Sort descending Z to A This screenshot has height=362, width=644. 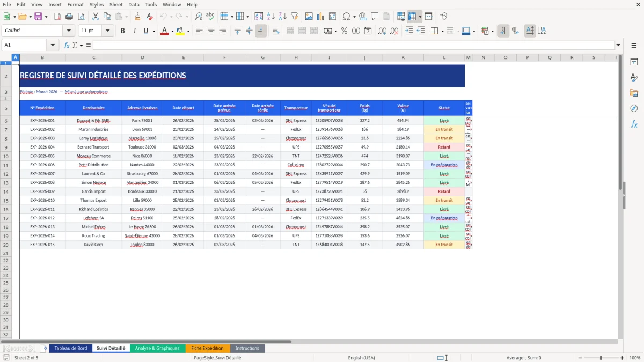coord(282,17)
